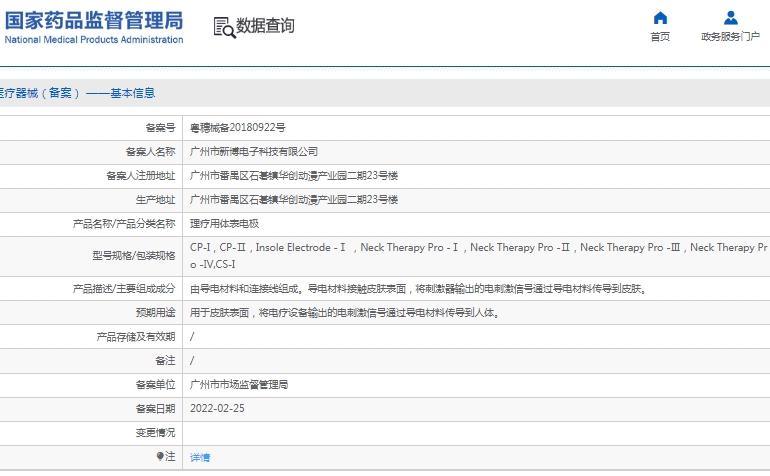The image size is (770, 476).
Task: Click the 备案人注册地址 row label
Action: [x=141, y=176]
